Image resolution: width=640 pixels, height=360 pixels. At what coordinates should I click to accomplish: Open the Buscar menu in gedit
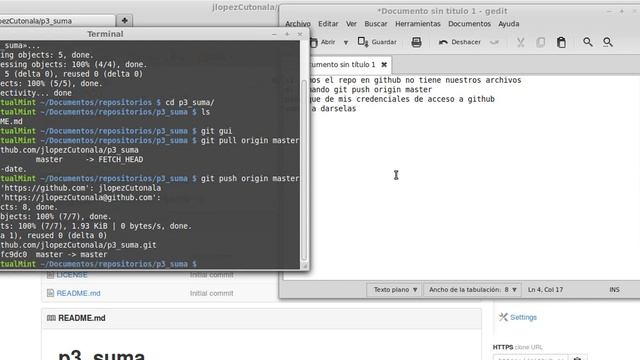point(376,24)
